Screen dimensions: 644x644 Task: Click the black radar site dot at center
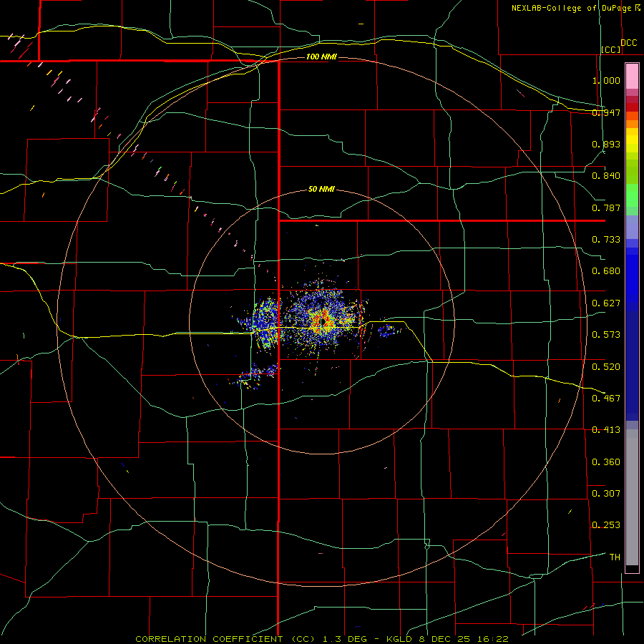point(323,321)
